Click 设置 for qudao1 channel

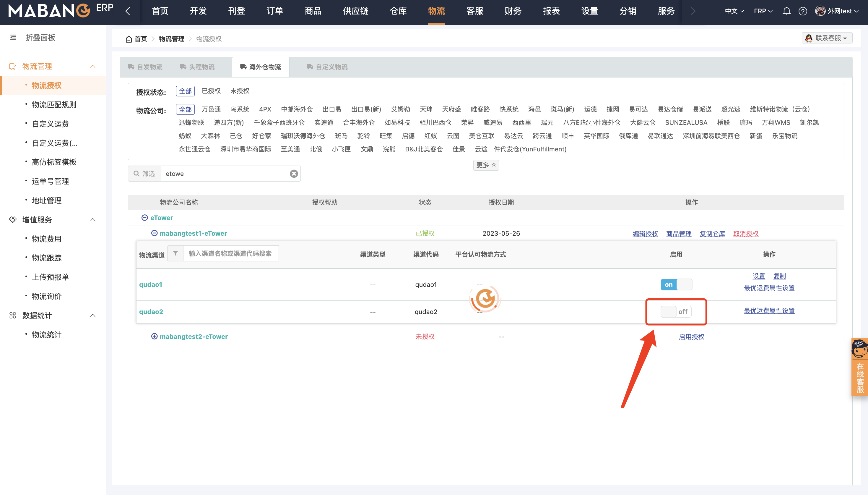pos(759,276)
